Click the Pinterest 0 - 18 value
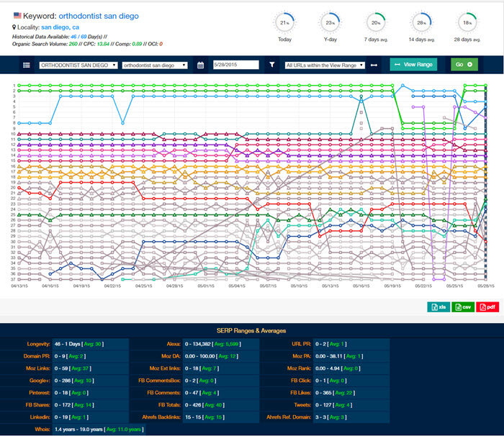504x436 pixels. (x=71, y=393)
